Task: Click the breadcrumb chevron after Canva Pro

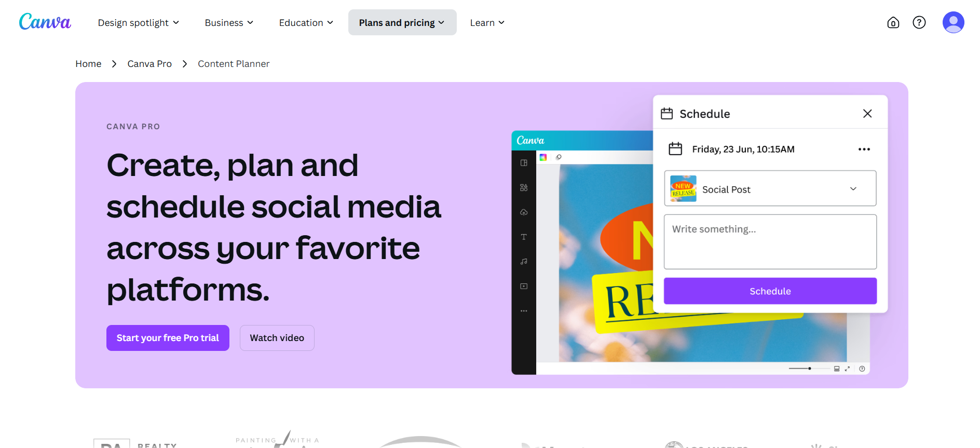Action: pos(185,64)
